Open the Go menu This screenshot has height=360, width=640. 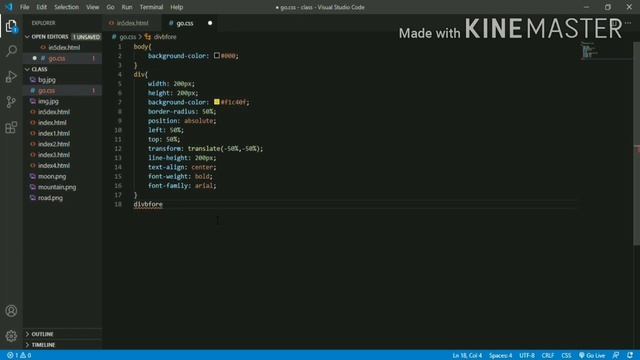110,7
